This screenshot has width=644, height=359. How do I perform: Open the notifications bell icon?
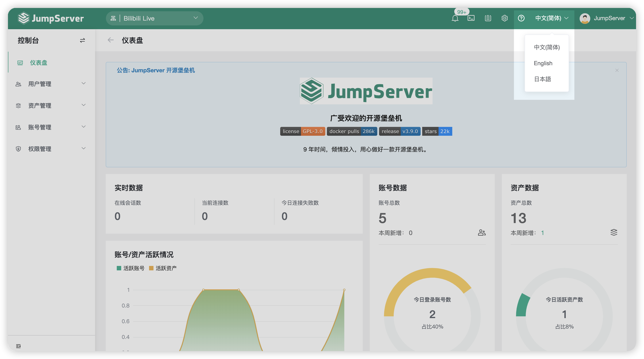455,18
